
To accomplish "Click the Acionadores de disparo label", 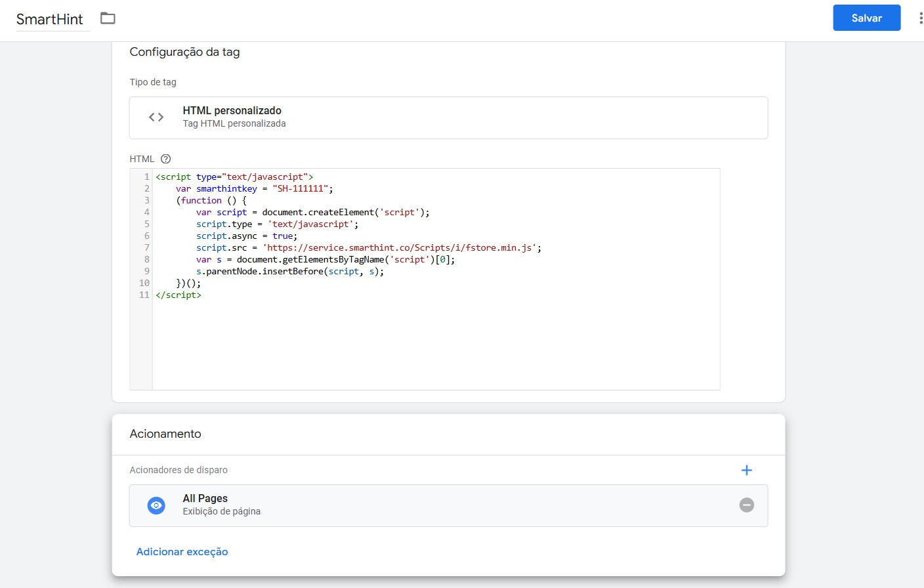I will (x=178, y=470).
